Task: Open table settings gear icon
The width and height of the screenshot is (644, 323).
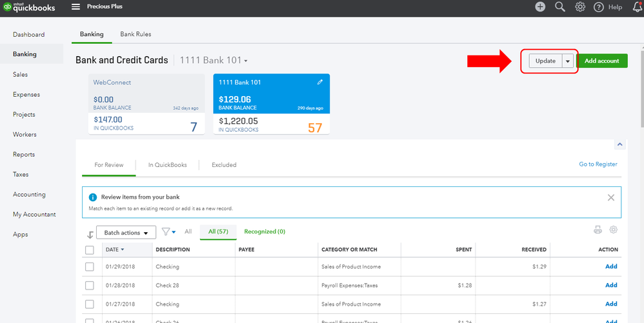Action: (613, 230)
